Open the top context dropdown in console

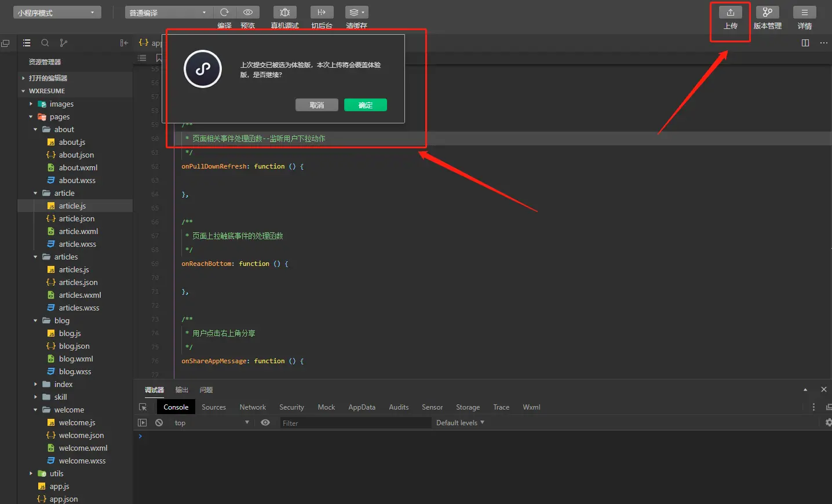click(x=211, y=423)
